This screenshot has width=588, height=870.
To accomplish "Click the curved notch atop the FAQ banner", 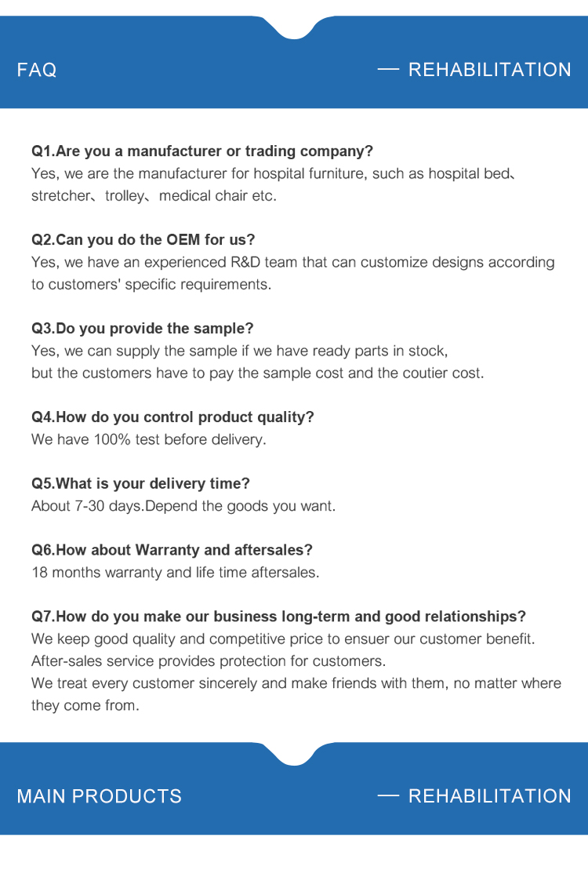I will click(x=294, y=27).
